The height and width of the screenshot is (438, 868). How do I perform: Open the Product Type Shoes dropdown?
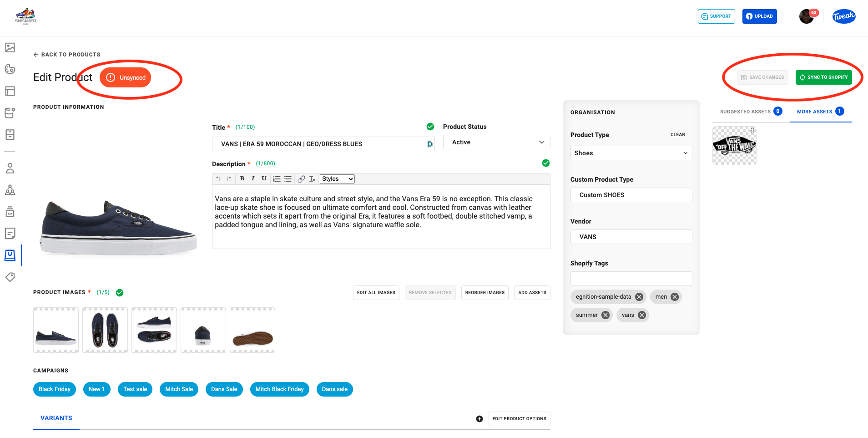click(631, 153)
